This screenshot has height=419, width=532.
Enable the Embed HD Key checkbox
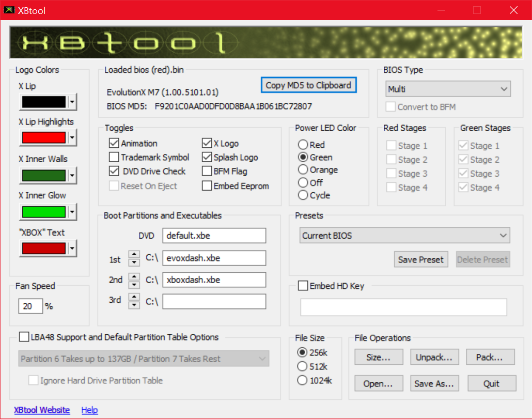303,286
